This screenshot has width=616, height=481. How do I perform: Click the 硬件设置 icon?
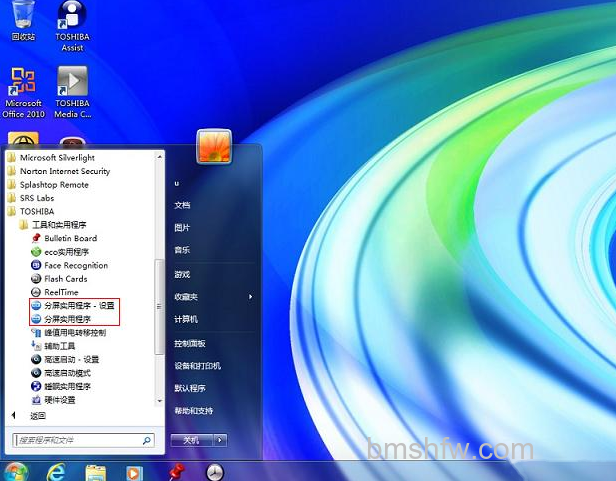(x=36, y=400)
